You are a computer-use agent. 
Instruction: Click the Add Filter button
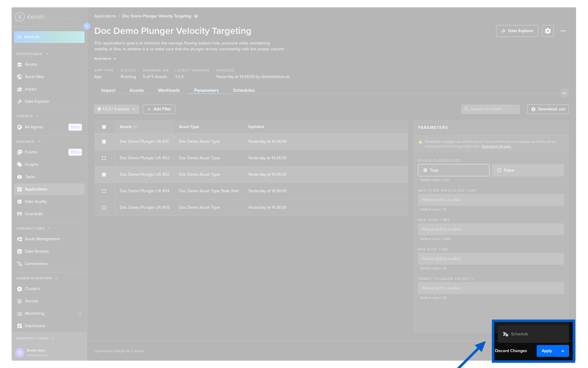click(x=159, y=109)
